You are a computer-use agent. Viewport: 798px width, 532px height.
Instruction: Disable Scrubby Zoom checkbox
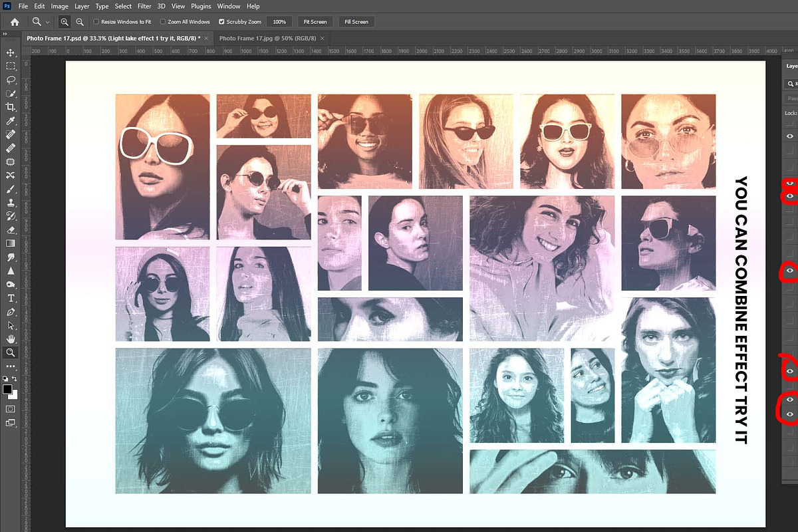[221, 22]
